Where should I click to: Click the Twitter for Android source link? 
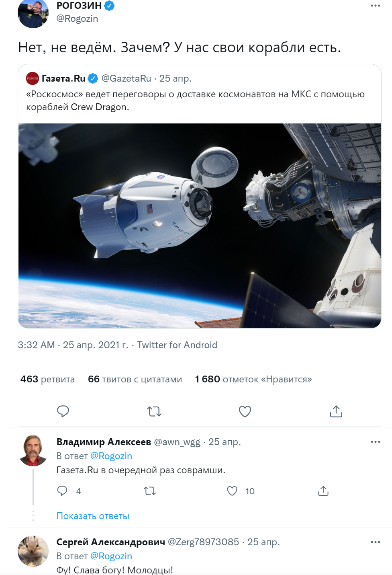click(177, 345)
